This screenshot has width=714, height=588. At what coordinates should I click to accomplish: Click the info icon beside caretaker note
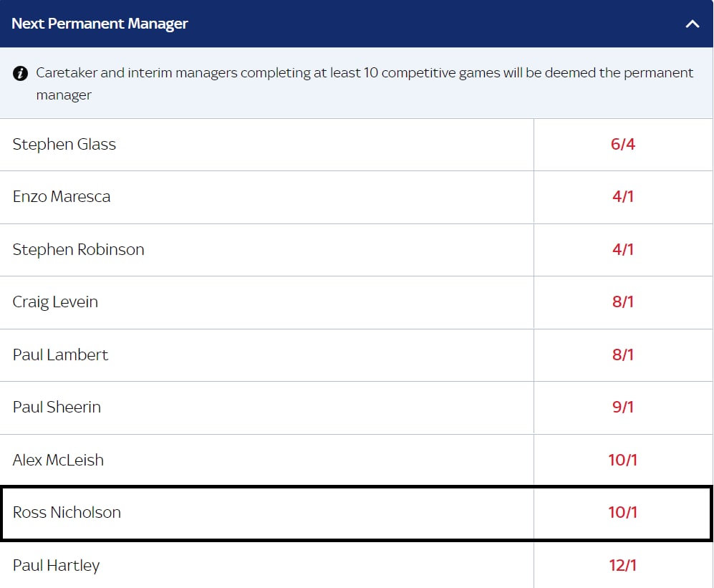tap(21, 73)
